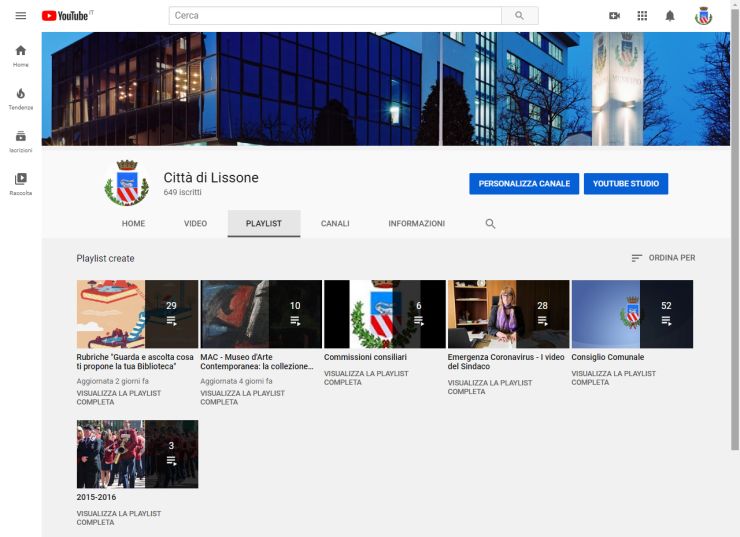Open the hamburger guide menu
The image size is (740, 537).
pyautogui.click(x=21, y=16)
